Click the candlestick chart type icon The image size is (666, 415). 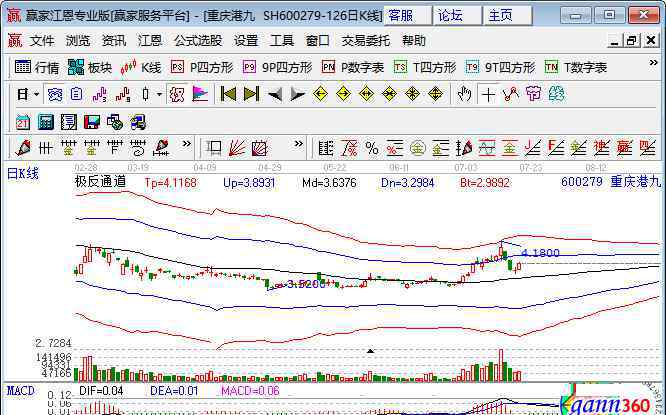[x=146, y=94]
